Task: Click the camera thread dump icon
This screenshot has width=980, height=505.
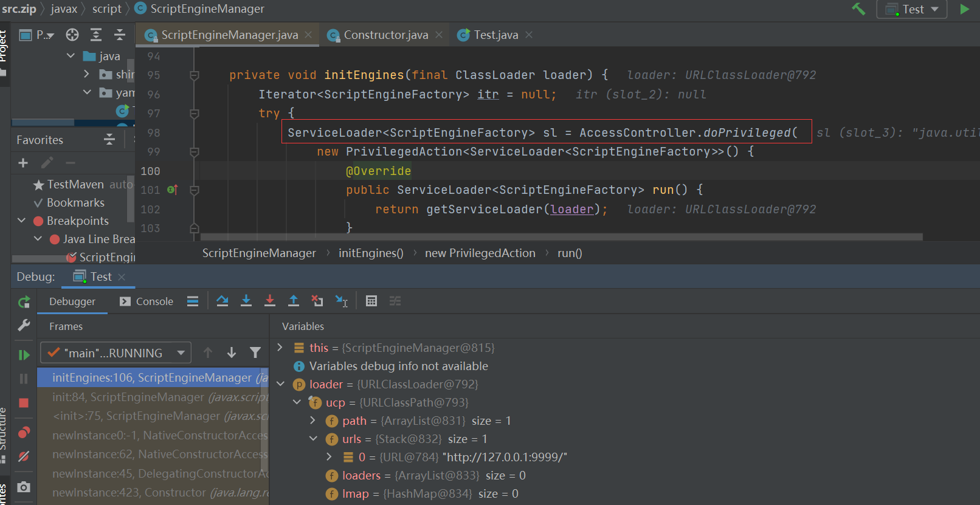Action: click(24, 487)
